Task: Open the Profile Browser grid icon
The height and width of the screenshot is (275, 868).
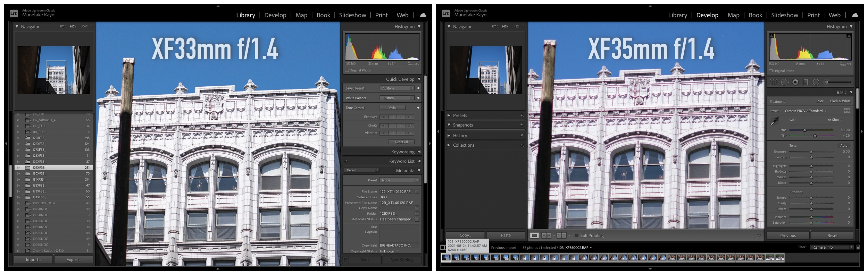Action: 847,111
